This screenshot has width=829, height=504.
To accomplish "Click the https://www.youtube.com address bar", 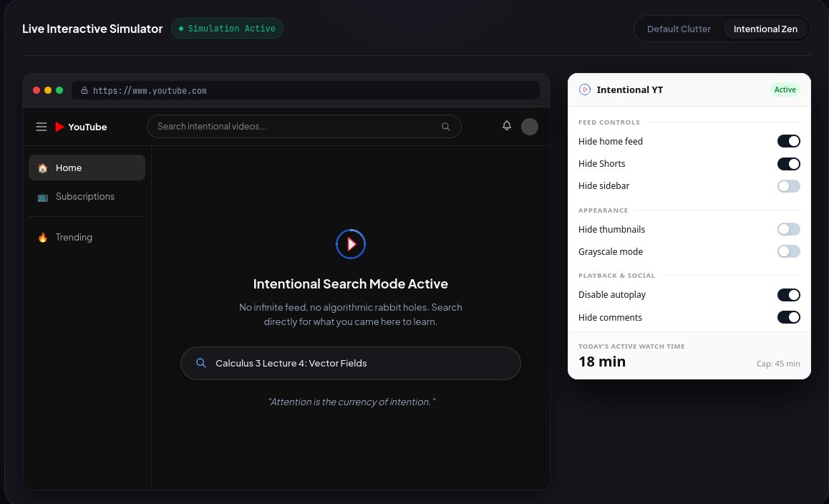I will (x=306, y=90).
